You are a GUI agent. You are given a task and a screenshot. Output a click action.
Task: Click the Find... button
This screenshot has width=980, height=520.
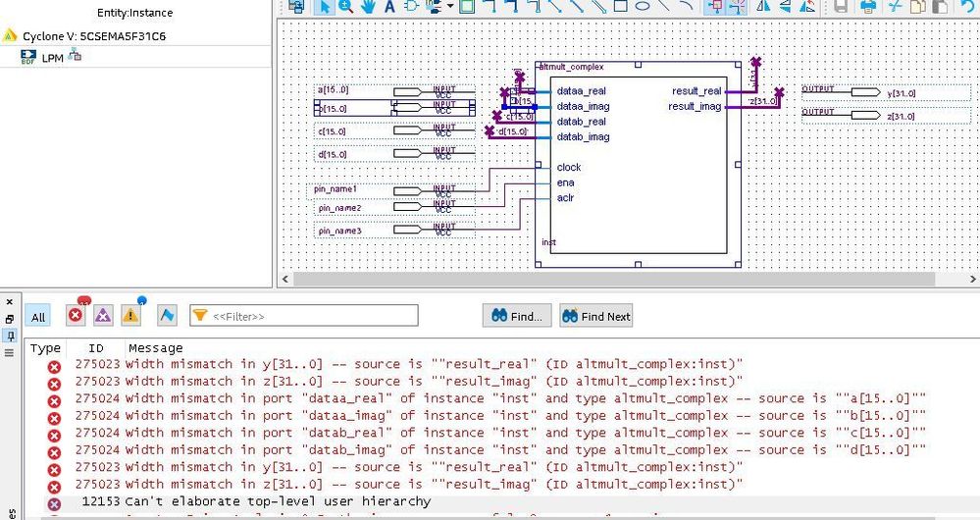(517, 316)
